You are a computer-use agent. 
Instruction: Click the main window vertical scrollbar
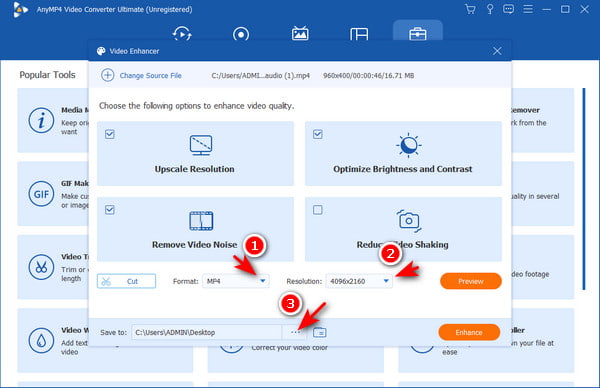tap(584, 189)
